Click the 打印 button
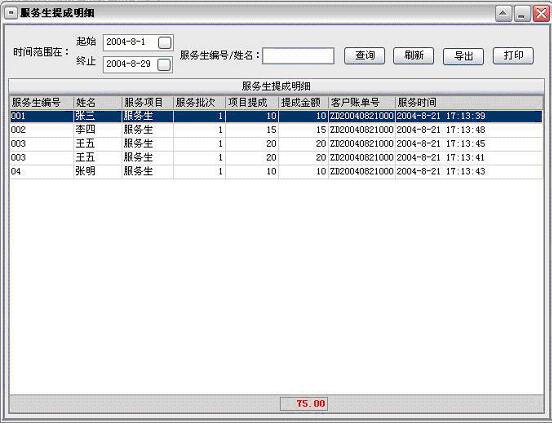The image size is (552, 424). [x=513, y=56]
